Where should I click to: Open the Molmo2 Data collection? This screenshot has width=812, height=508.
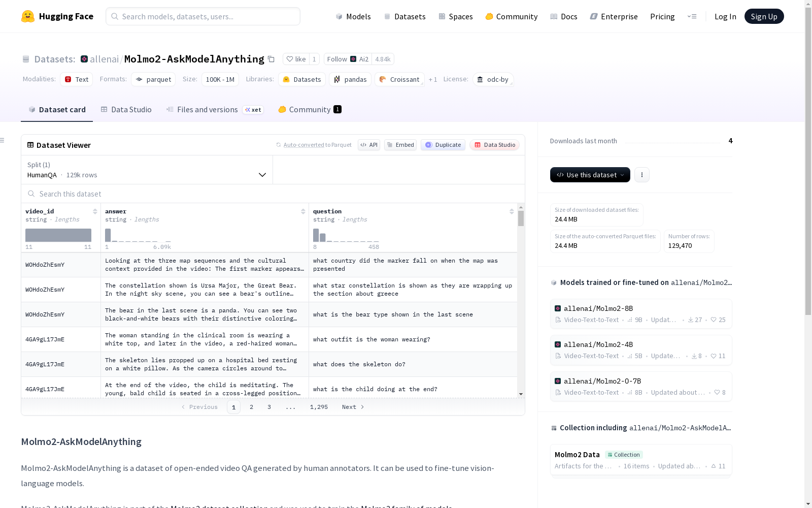[x=641, y=460]
